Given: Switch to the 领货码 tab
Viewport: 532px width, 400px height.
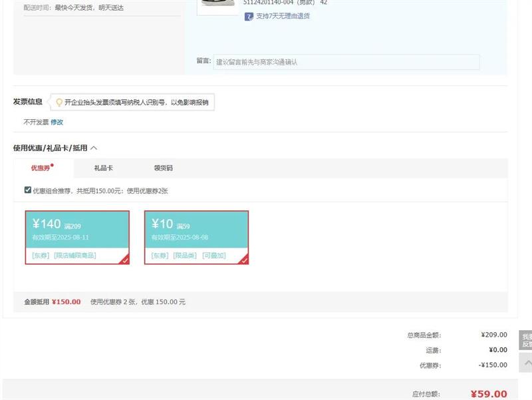Looking at the screenshot, I should [x=163, y=168].
